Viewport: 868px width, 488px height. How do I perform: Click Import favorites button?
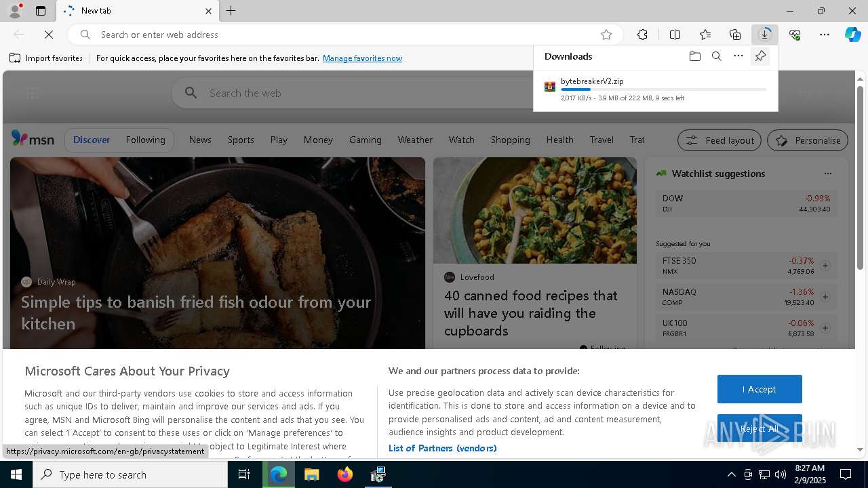pos(46,58)
